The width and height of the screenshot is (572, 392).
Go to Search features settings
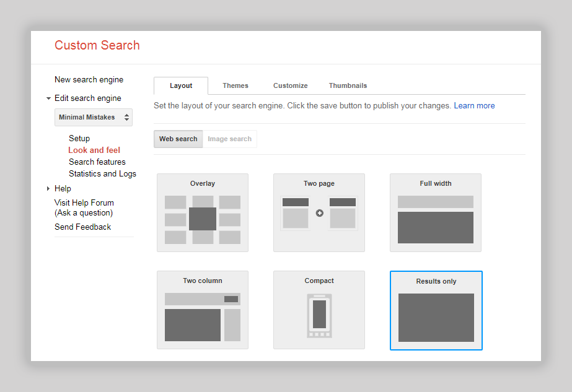(97, 162)
